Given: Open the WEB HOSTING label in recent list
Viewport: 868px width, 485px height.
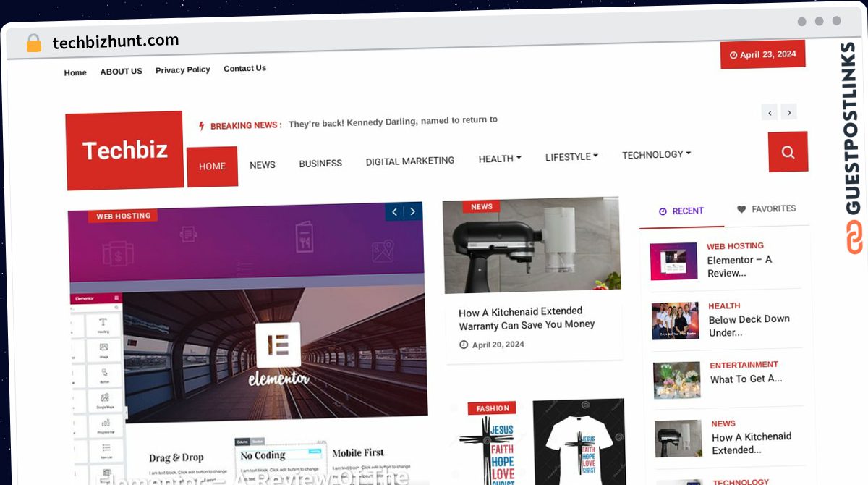Looking at the screenshot, I should point(735,246).
